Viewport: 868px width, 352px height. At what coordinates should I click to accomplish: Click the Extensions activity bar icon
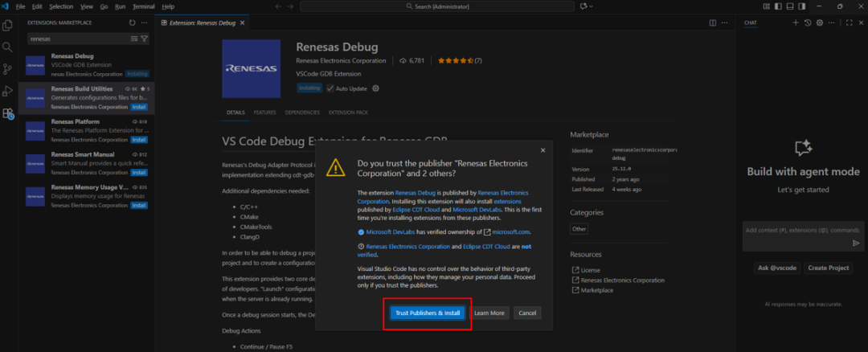pos(8,113)
